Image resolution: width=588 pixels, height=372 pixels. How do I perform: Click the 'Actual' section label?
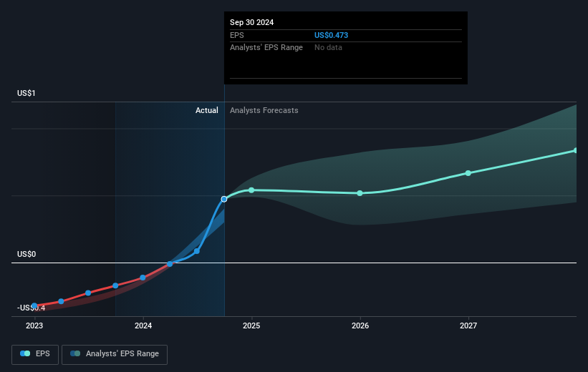tap(207, 110)
